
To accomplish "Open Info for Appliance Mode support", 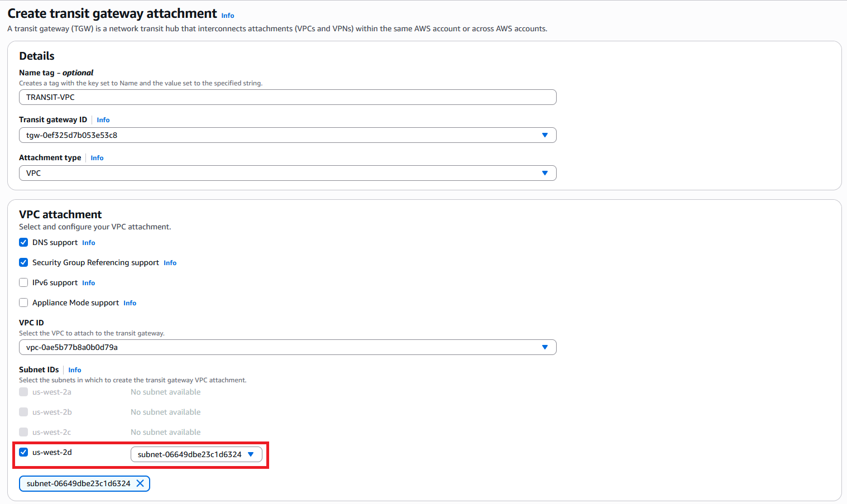I will click(130, 303).
